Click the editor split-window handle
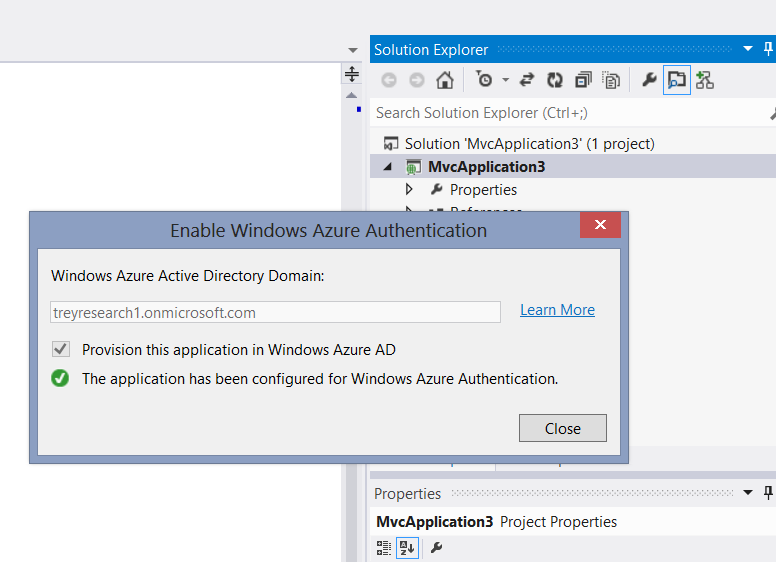This screenshot has width=776, height=562. pos(352,74)
